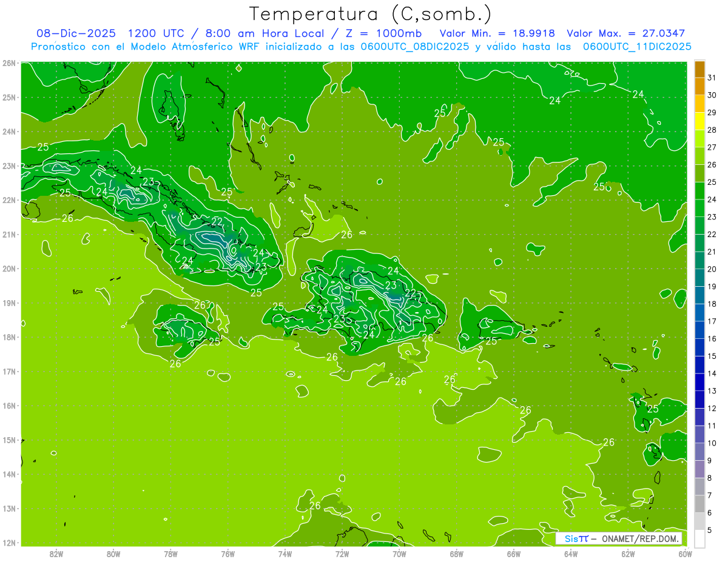Click the 14N latitude axis label
Image resolution: width=728 pixels, height=562 pixels.
point(9,474)
